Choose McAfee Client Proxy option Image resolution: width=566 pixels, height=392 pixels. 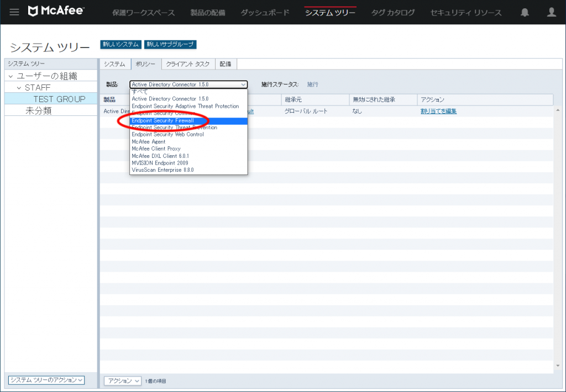[188, 149]
